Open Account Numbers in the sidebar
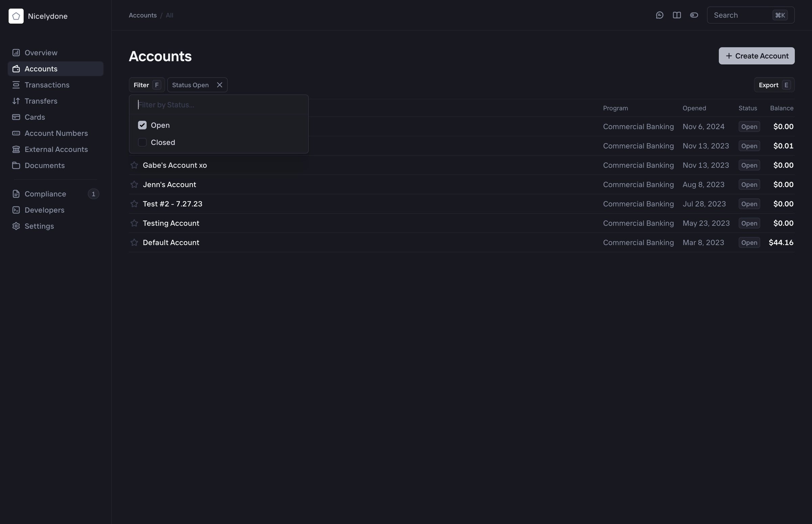Screen dimensions: 812x524 tap(55, 133)
